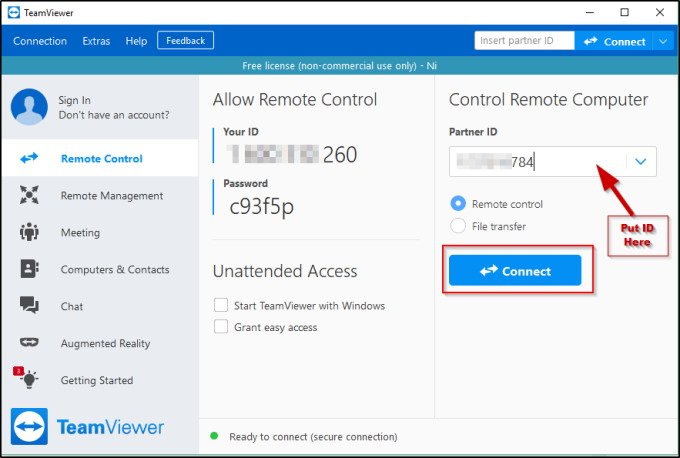
Task: Click the Augmented Reality headset icon
Action: 29,343
